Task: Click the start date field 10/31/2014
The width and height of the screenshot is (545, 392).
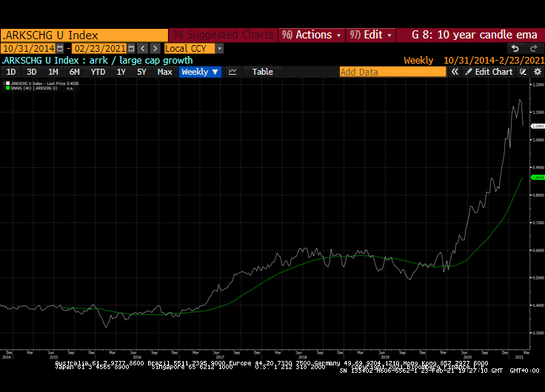Action: point(28,48)
